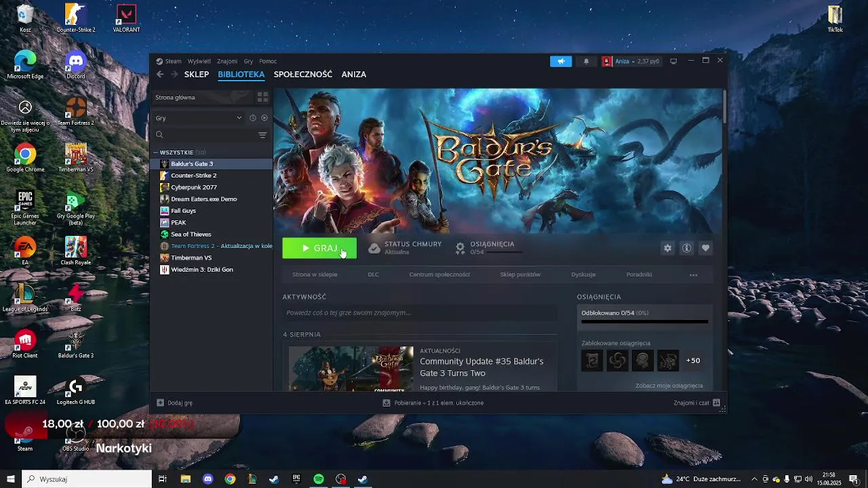This screenshot has height=488, width=868.
Task: Click the Wyszukaj taskbar search box
Action: (x=87, y=479)
